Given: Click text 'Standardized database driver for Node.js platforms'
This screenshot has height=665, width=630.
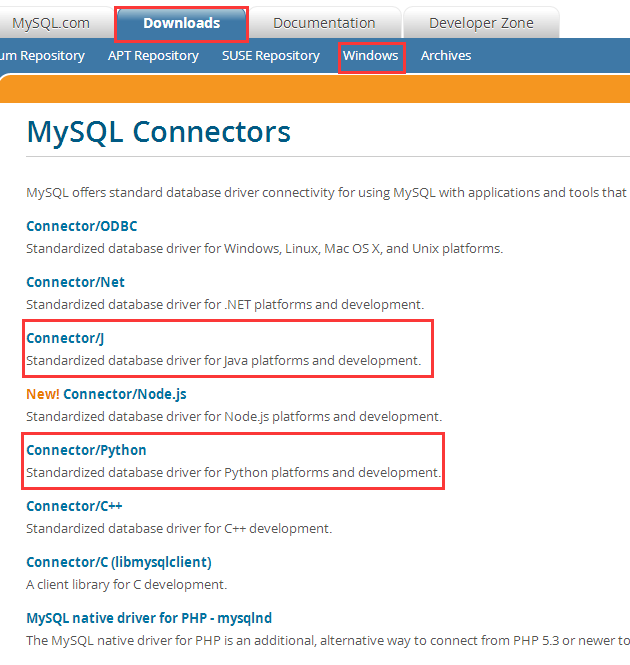Looking at the screenshot, I should (x=177, y=416).
